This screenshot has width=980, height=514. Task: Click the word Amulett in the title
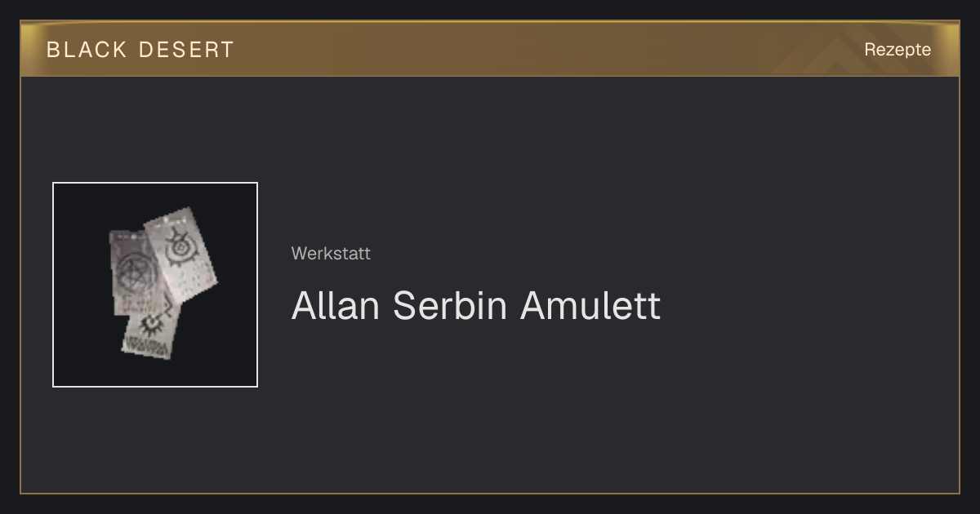pos(590,305)
